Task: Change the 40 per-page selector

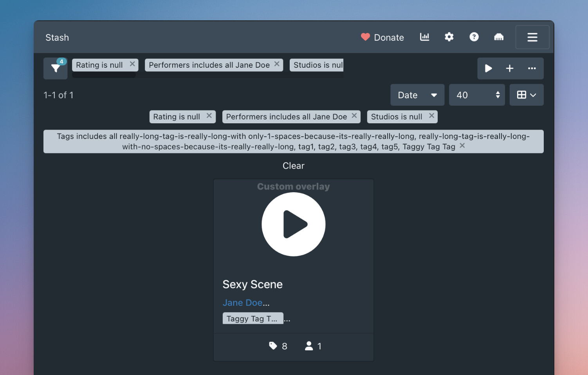Action: click(x=477, y=95)
